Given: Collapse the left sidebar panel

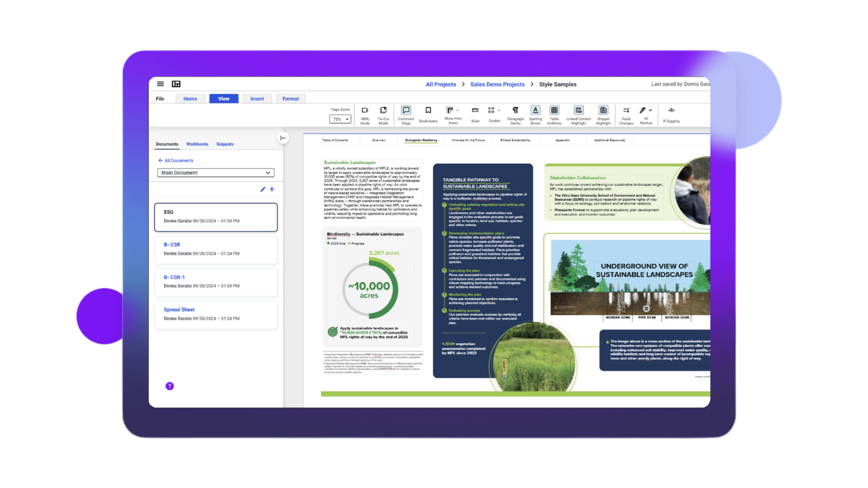Looking at the screenshot, I should (x=283, y=138).
